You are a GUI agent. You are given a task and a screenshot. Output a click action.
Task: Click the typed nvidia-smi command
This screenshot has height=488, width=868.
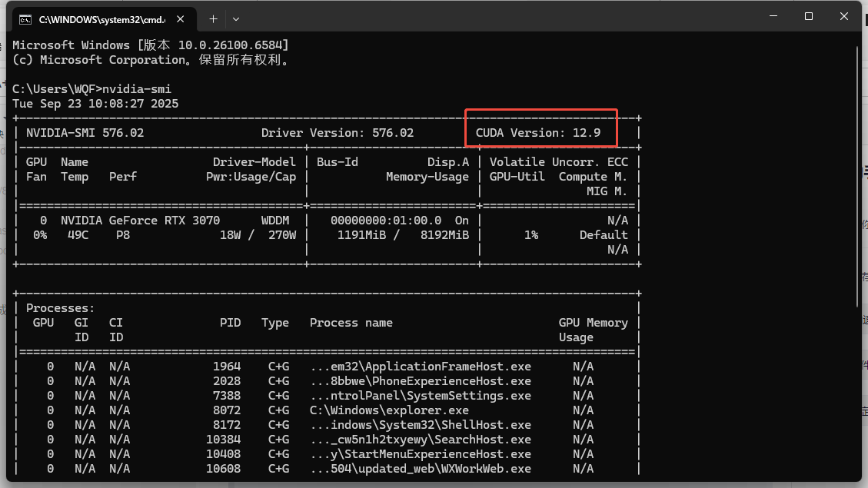(137, 88)
